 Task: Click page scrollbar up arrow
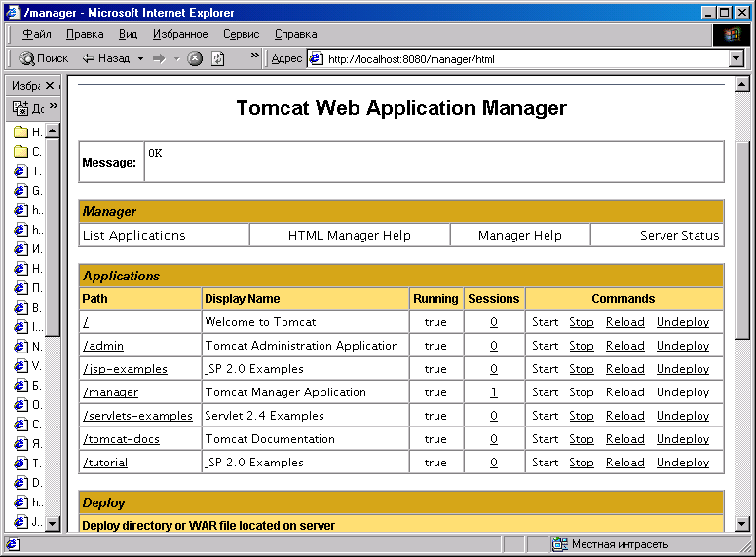(x=741, y=85)
